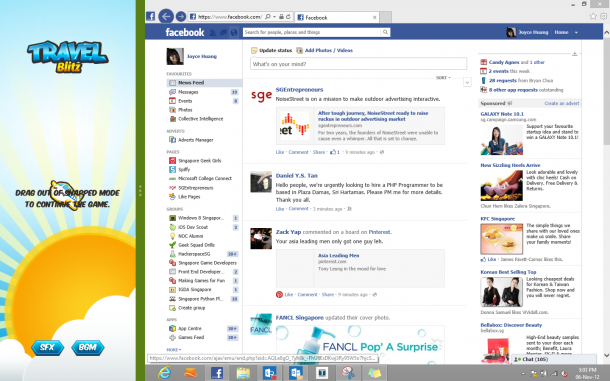Comment on the SGEntrepreneurs post
This screenshot has height=381, width=610.
pyautogui.click(x=298, y=152)
